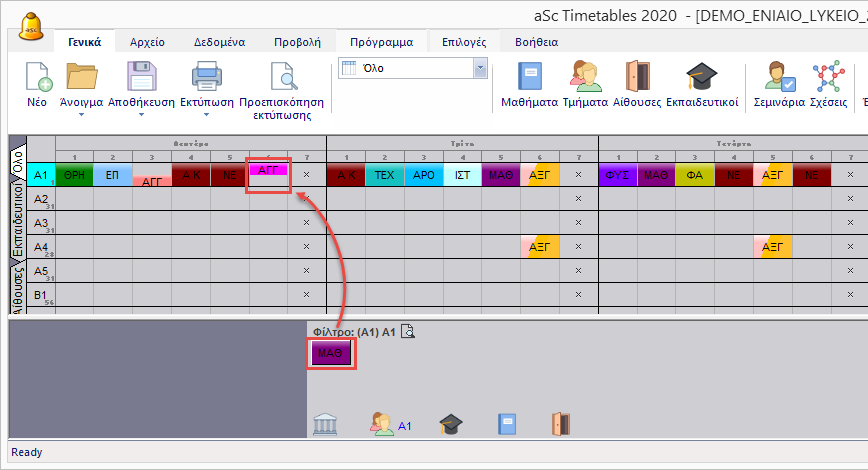Open the Εκπαιδευτικοί teachers list
Image resolution: width=868 pixels, height=470 pixels.
[x=701, y=78]
